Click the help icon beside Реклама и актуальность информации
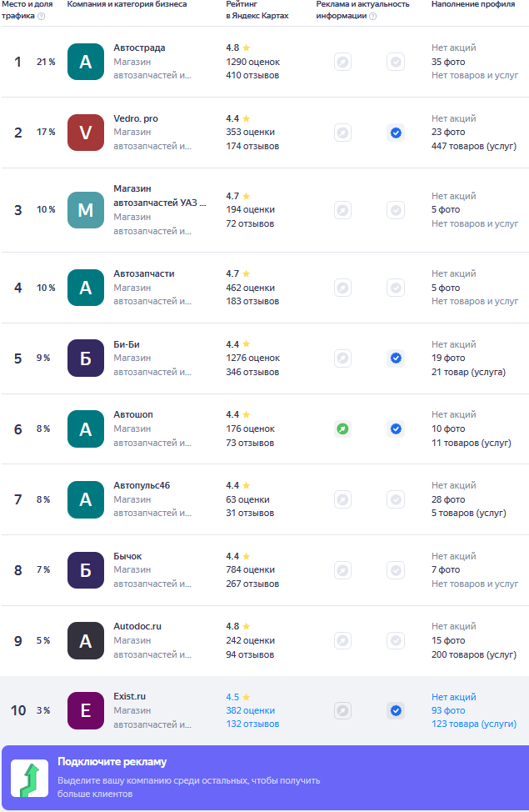 [x=372, y=16]
